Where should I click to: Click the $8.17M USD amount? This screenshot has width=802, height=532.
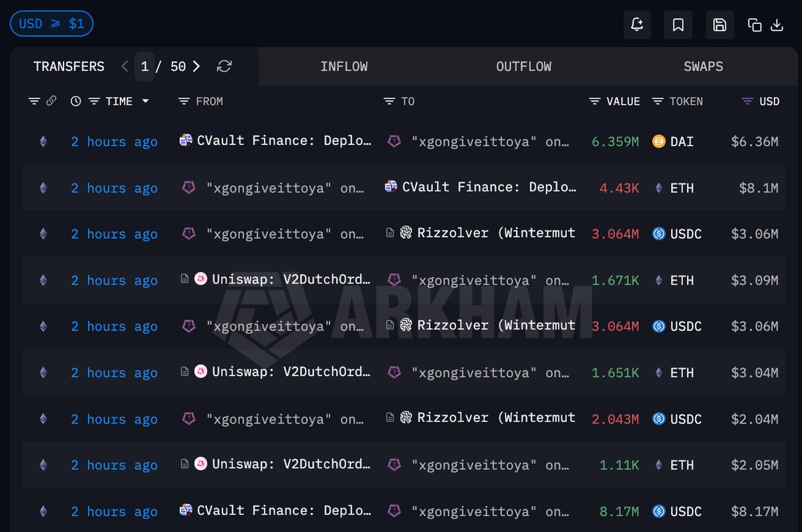click(754, 511)
